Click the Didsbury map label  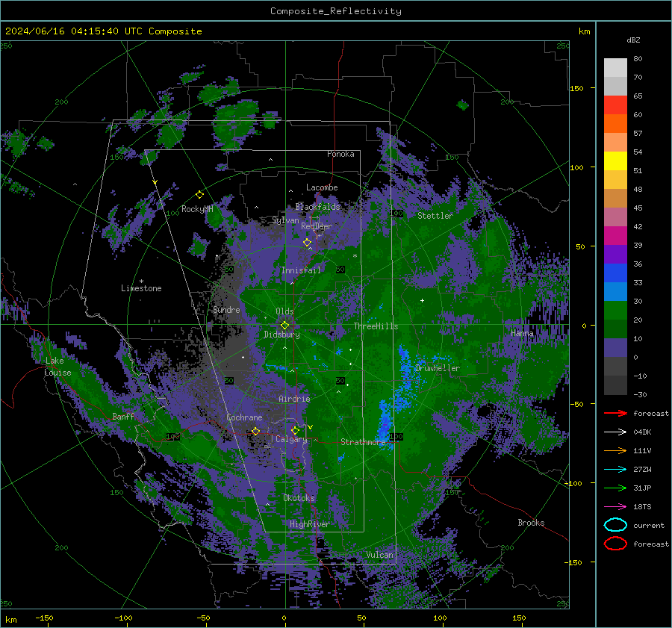pyautogui.click(x=282, y=335)
